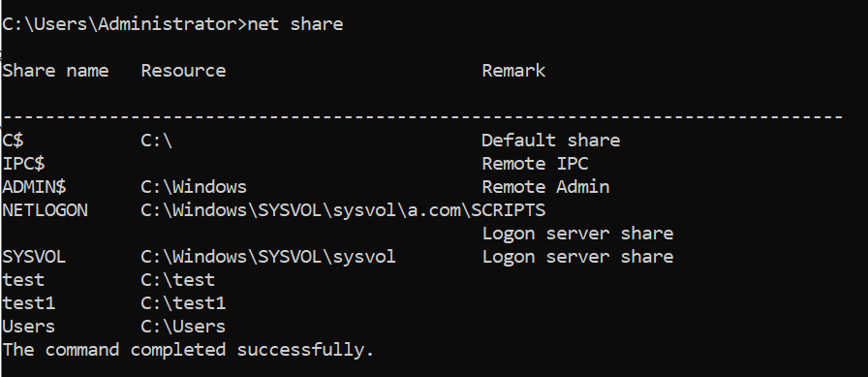Select the C$ share name

pos(13,141)
